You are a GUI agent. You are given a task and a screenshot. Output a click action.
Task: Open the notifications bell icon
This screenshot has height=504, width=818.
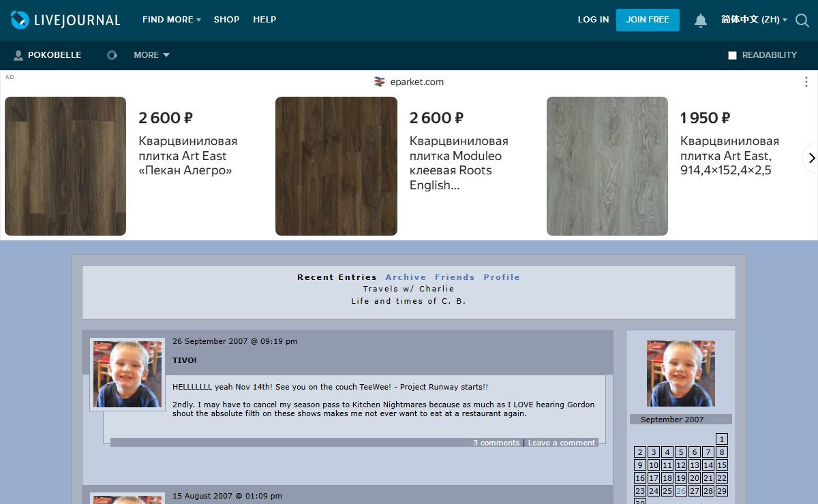tap(701, 20)
